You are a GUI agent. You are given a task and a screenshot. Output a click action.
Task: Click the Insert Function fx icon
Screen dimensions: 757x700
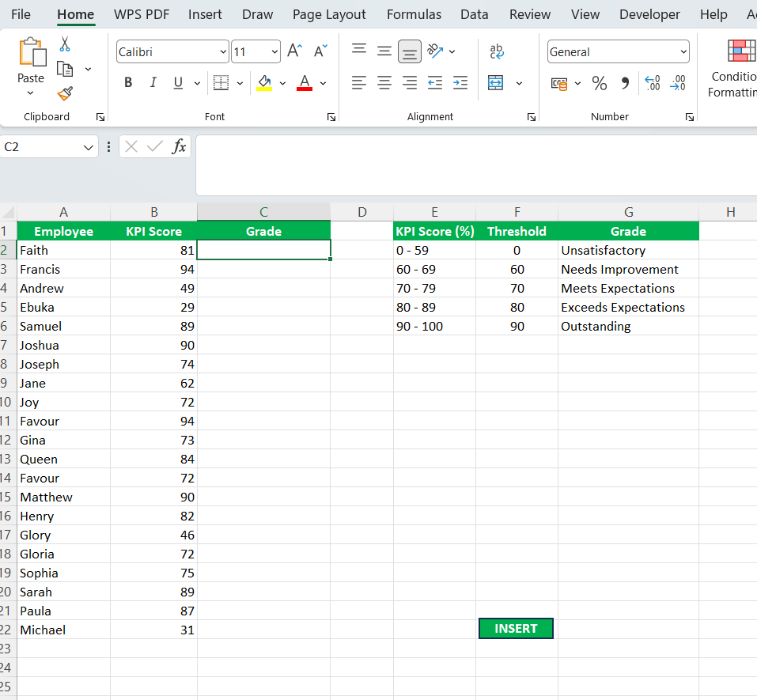tap(180, 146)
